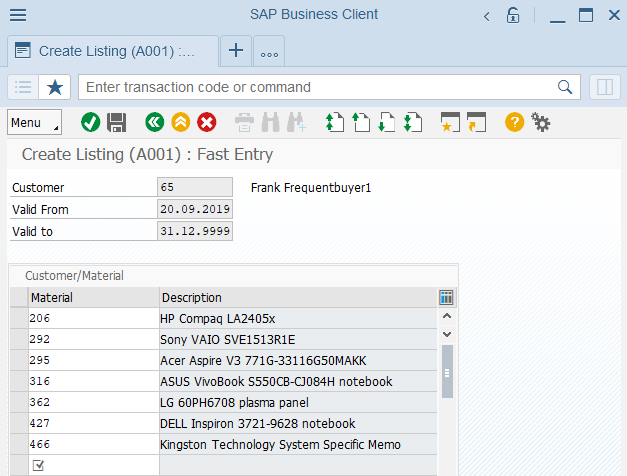627x476 pixels.
Task: Open customize layout gears icon
Action: 541,122
